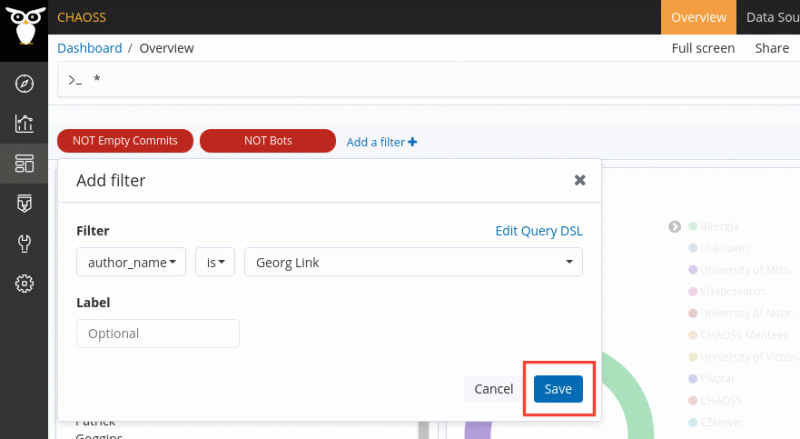The height and width of the screenshot is (439, 800).
Task: Open the Georg Link value dropdown
Action: [413, 262]
